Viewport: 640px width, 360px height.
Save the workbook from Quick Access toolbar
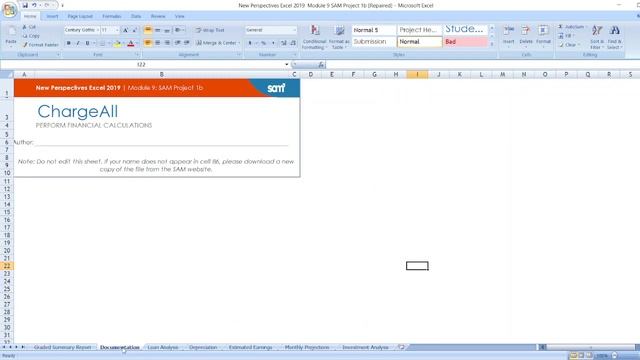coord(25,5)
